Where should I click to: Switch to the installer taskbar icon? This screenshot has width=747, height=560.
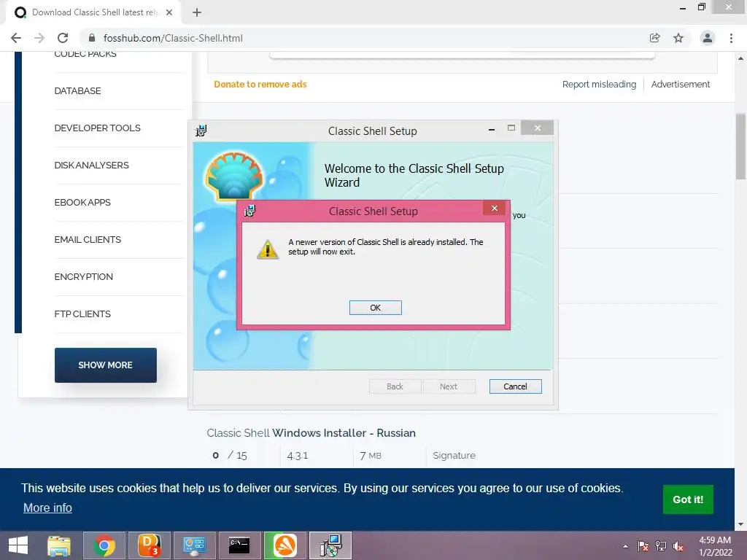[x=330, y=545]
